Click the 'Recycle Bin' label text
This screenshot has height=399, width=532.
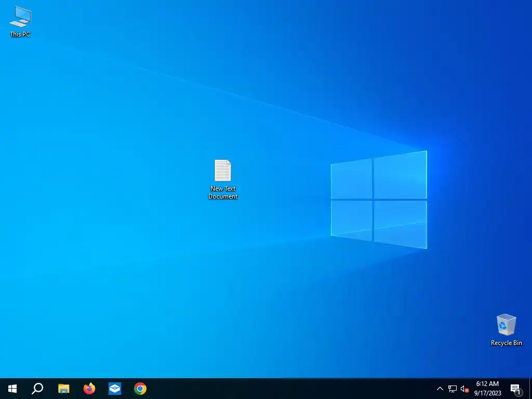pyautogui.click(x=506, y=343)
